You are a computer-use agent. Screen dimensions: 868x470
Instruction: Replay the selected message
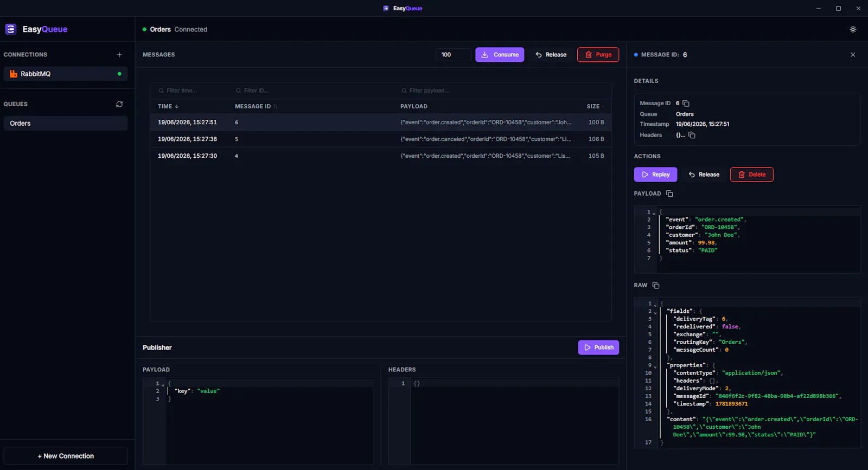[655, 175]
